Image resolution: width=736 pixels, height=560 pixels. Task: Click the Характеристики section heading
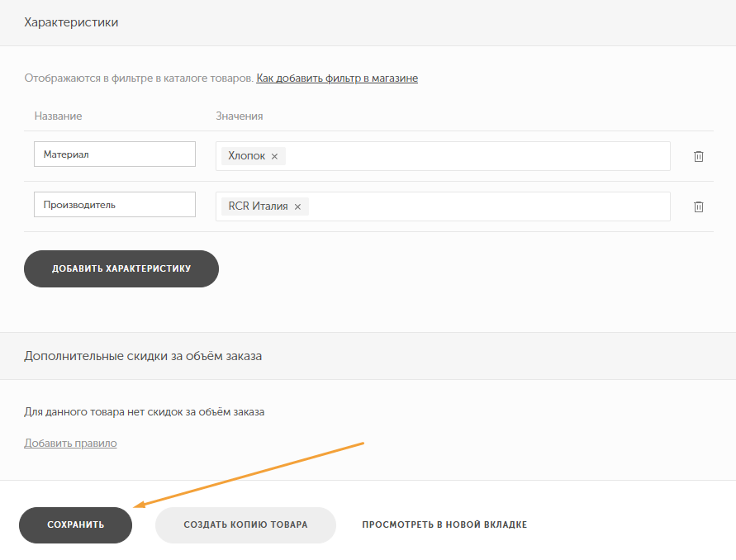(x=71, y=22)
